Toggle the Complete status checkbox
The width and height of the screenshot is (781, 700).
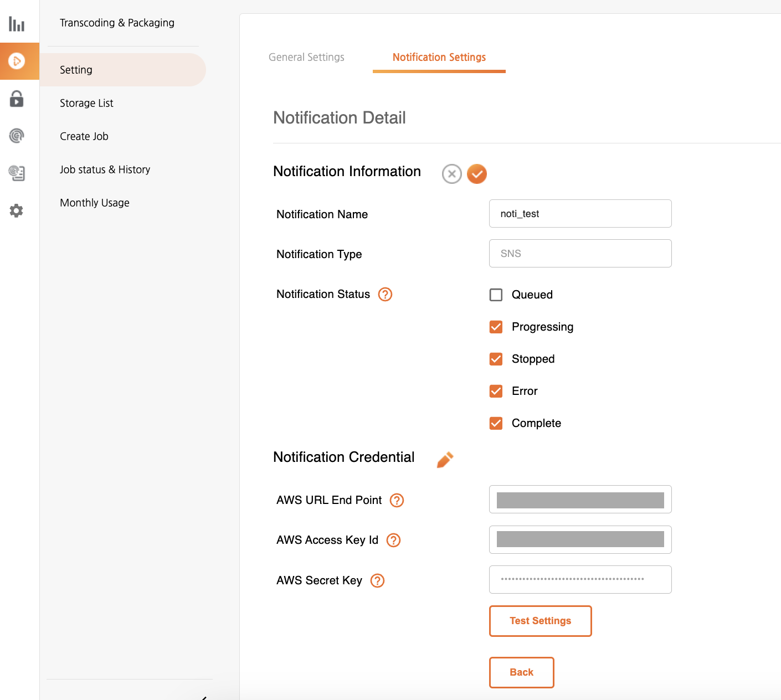click(x=496, y=423)
